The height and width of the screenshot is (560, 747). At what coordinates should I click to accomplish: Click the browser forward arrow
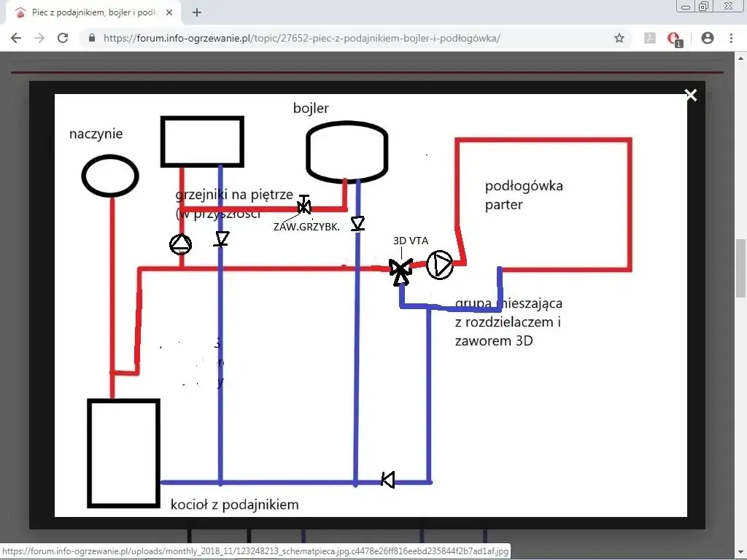point(39,38)
